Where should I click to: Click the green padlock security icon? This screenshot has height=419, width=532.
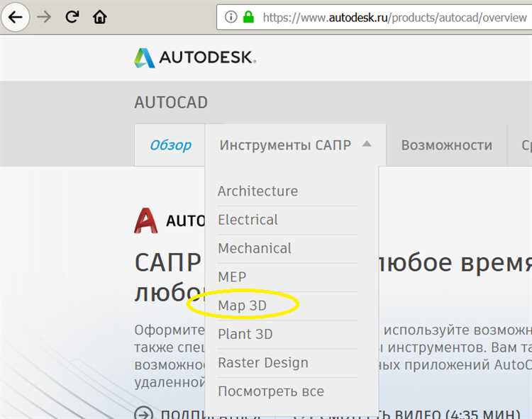[x=248, y=16]
